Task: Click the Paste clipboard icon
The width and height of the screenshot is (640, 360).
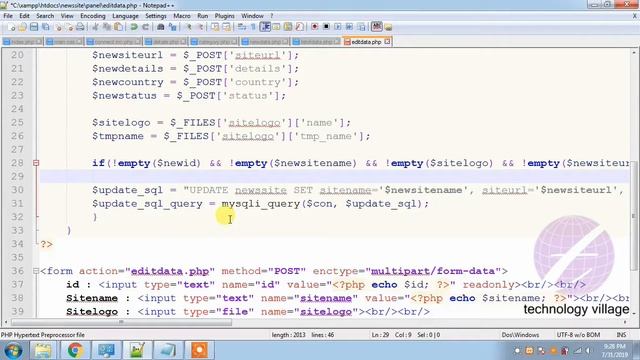Action: (118, 27)
